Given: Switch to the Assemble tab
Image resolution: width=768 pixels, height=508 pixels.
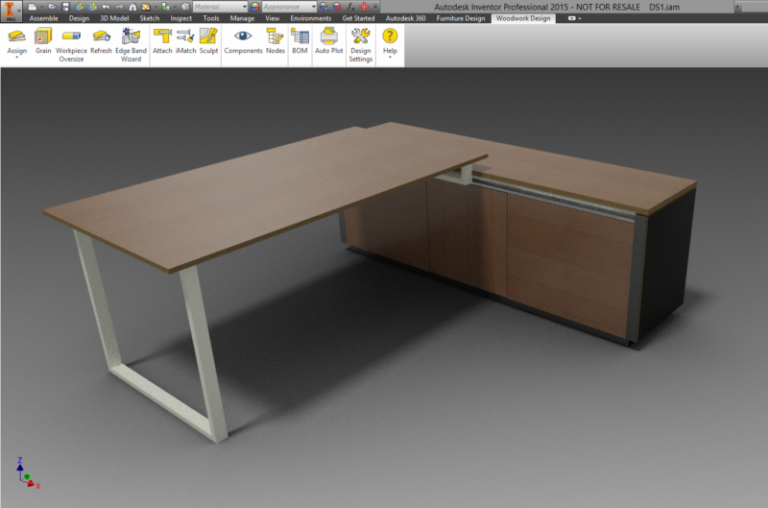Looking at the screenshot, I should pos(43,18).
